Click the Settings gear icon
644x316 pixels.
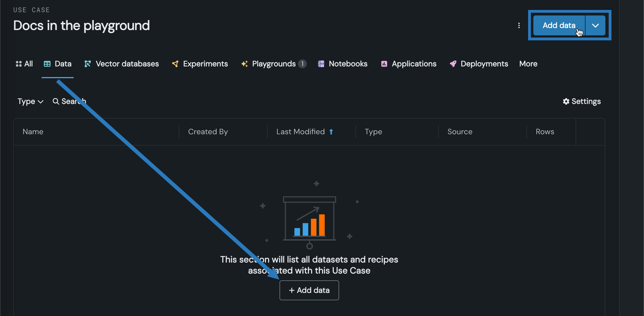click(x=566, y=101)
